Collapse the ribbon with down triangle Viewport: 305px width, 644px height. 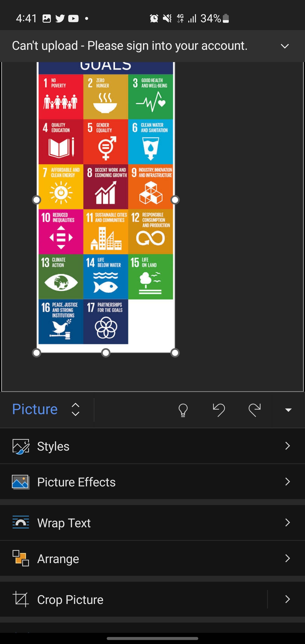click(288, 410)
